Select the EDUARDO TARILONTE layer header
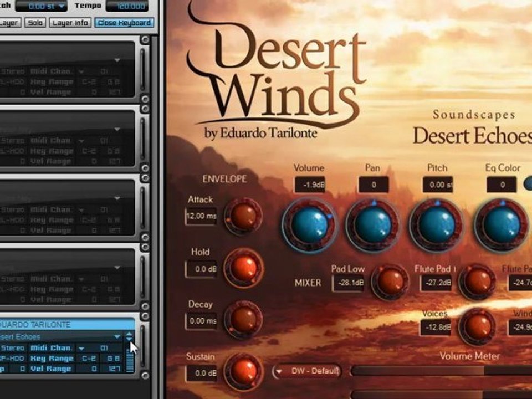532x399 pixels. pyautogui.click(x=67, y=325)
